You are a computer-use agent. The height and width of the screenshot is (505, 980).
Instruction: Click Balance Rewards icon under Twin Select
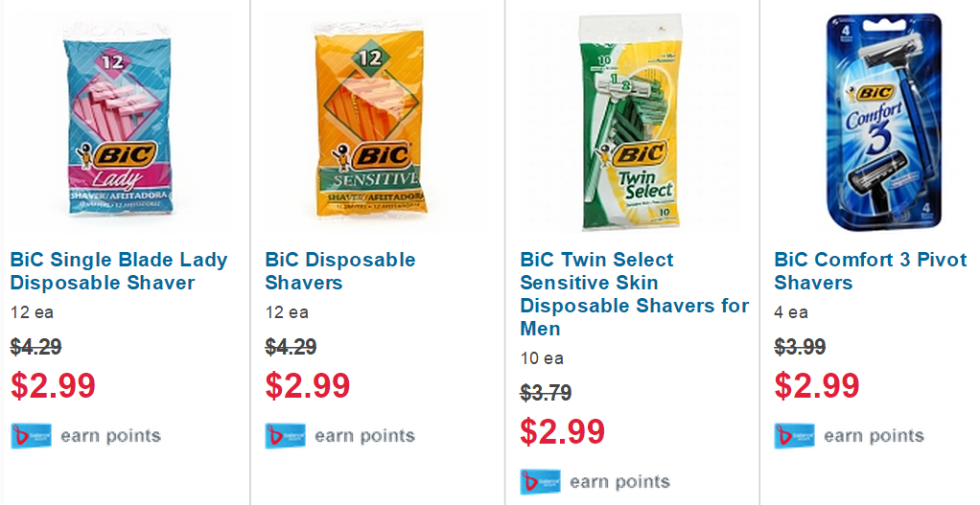[x=540, y=482]
